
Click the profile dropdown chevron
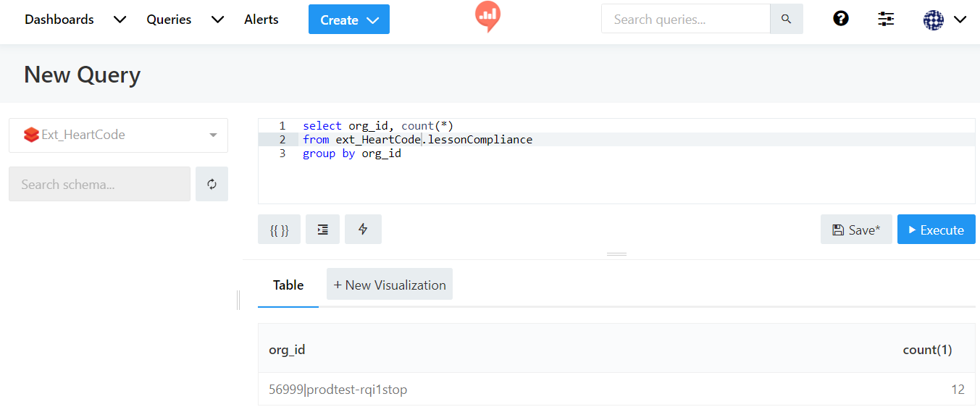point(959,20)
